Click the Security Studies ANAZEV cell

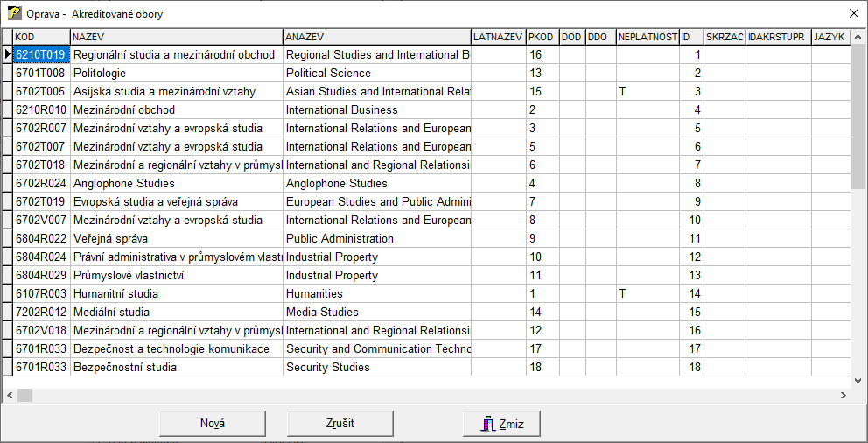point(376,368)
